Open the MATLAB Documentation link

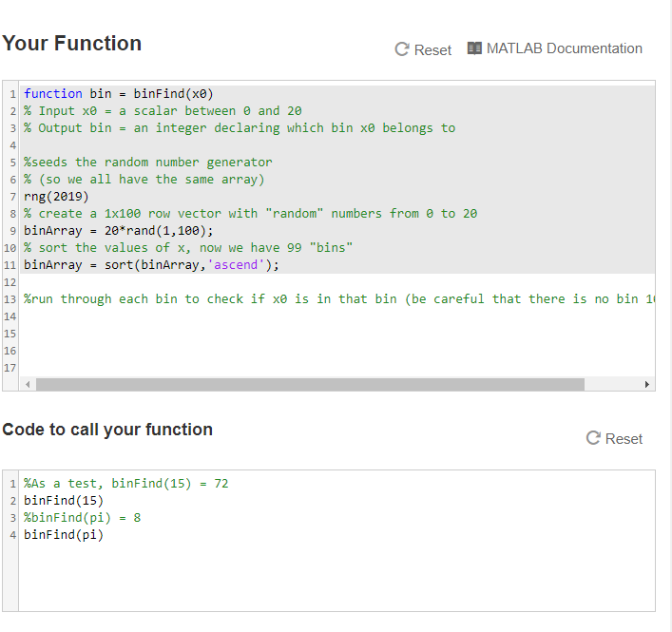coord(564,48)
